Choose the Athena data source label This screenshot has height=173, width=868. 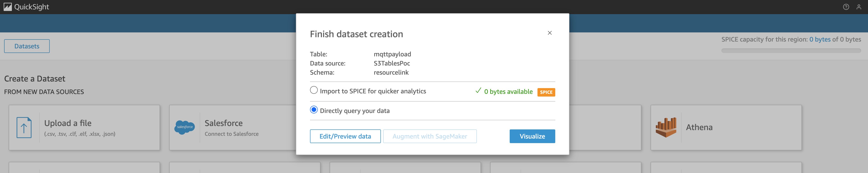pos(699,127)
